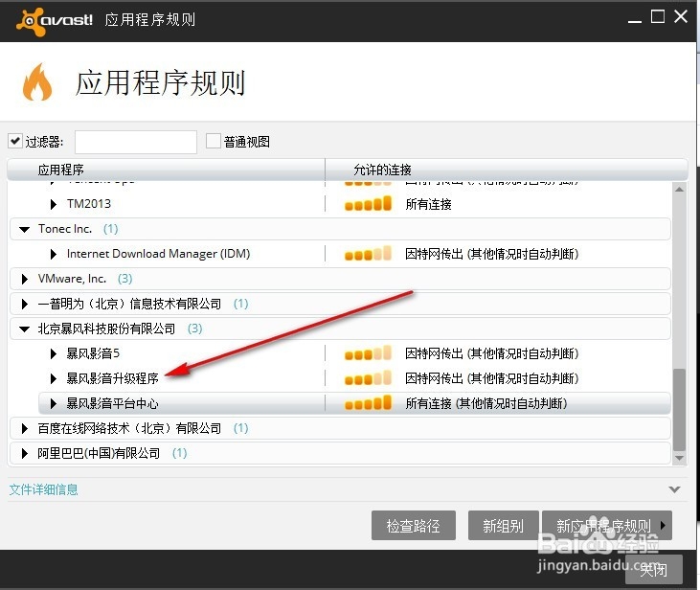Viewport: 700px width, 590px height.
Task: Expand the 阿里巴巴(中国)有限公司 group
Action: [x=25, y=454]
